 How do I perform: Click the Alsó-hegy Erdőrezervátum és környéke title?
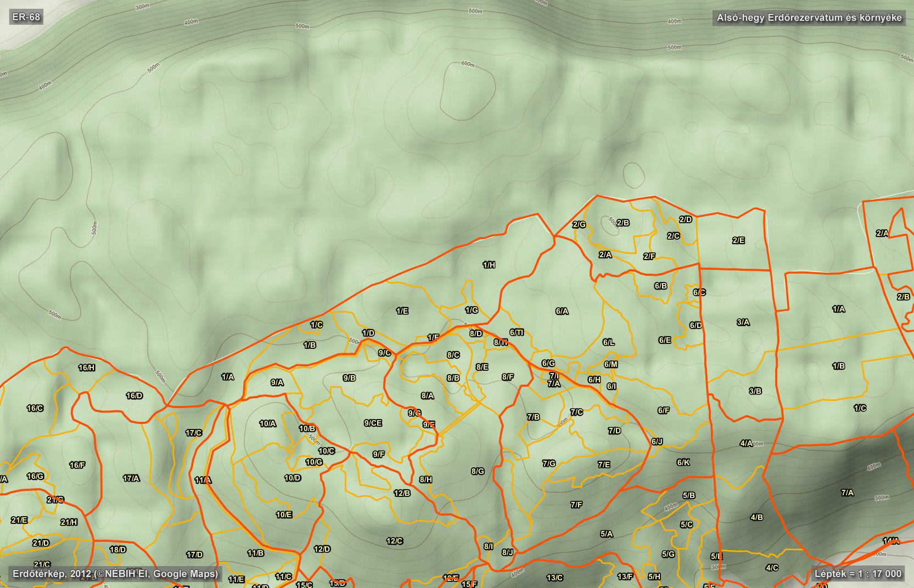pyautogui.click(x=809, y=18)
